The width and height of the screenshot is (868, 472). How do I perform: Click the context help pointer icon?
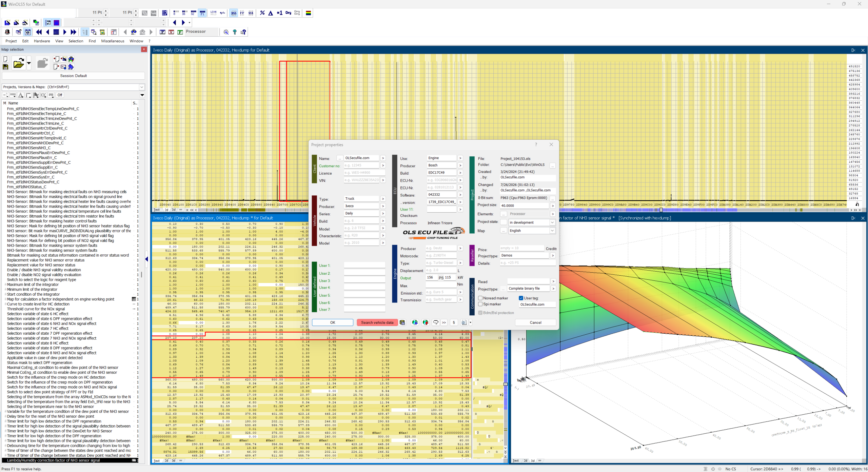pos(243,32)
